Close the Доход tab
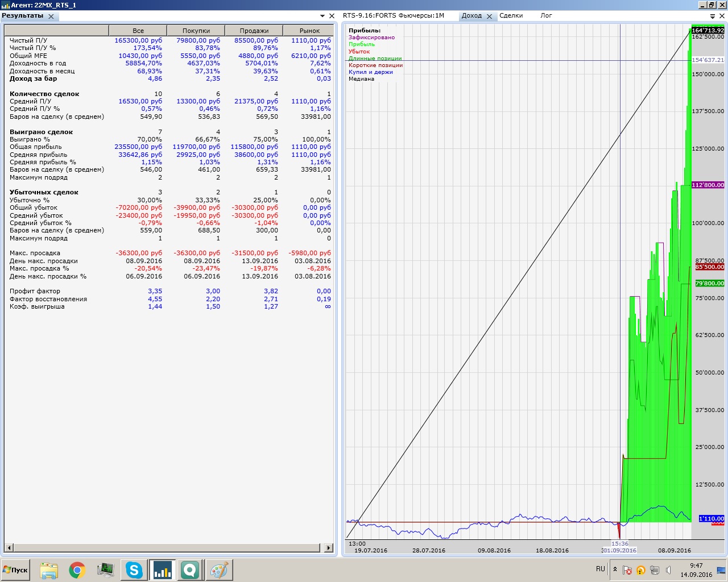The width and height of the screenshot is (728, 582). [490, 16]
